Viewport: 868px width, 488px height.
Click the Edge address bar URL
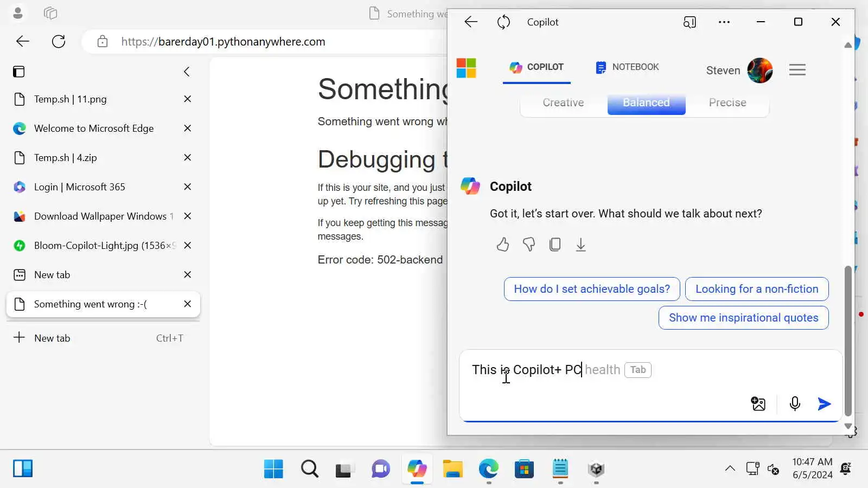pyautogui.click(x=223, y=42)
